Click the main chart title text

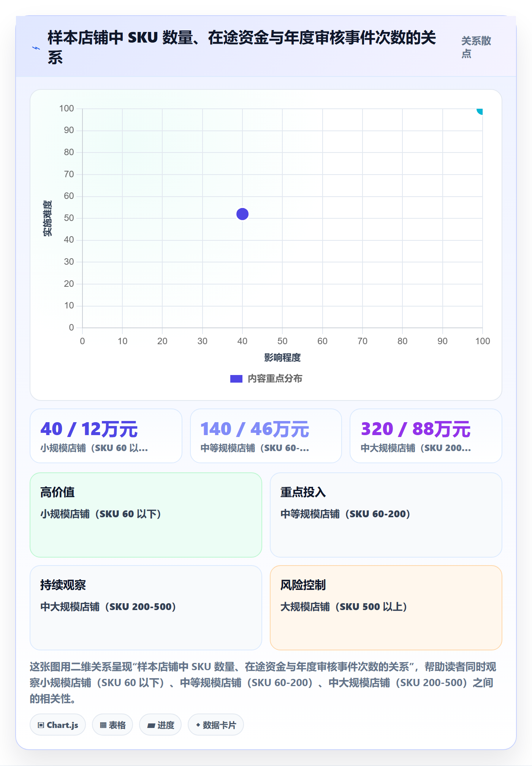(242, 48)
